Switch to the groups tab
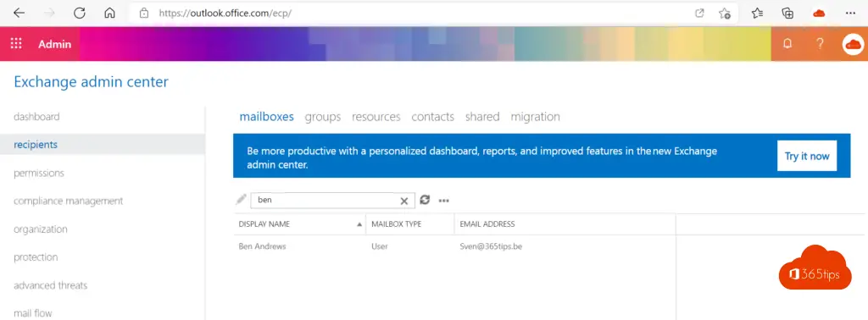The height and width of the screenshot is (320, 868). (323, 117)
